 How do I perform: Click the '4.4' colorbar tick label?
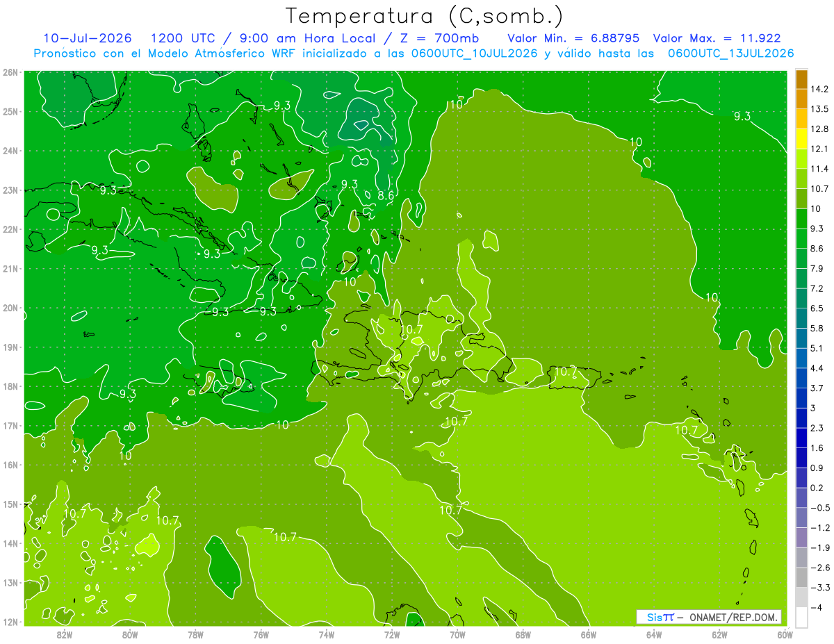(x=817, y=368)
